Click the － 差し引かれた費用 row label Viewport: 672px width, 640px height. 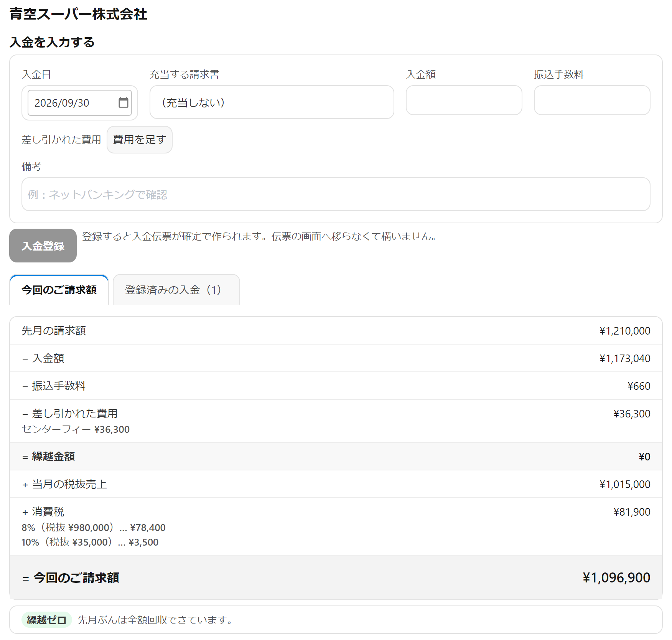click(x=70, y=413)
